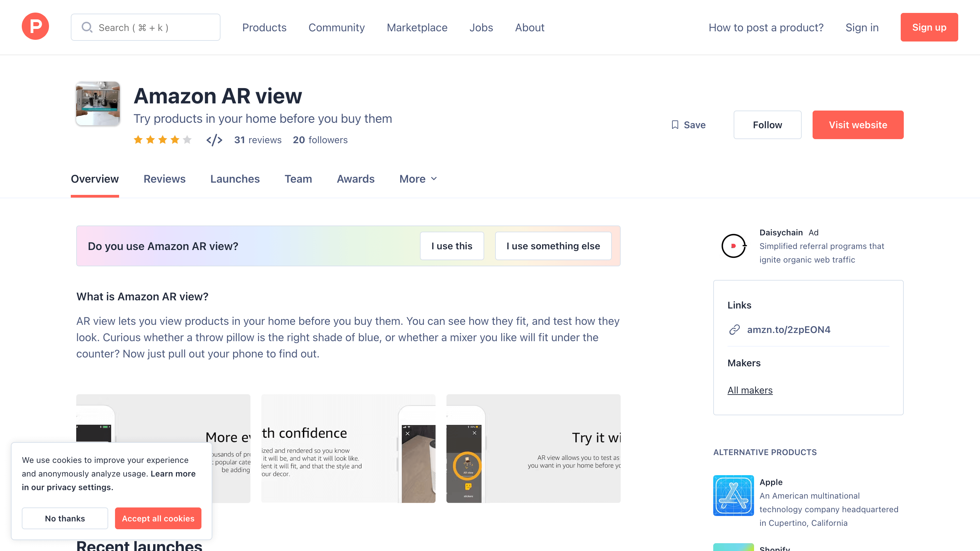Click the Product Hunt logo
The width and height of the screenshot is (980, 551).
(35, 26)
